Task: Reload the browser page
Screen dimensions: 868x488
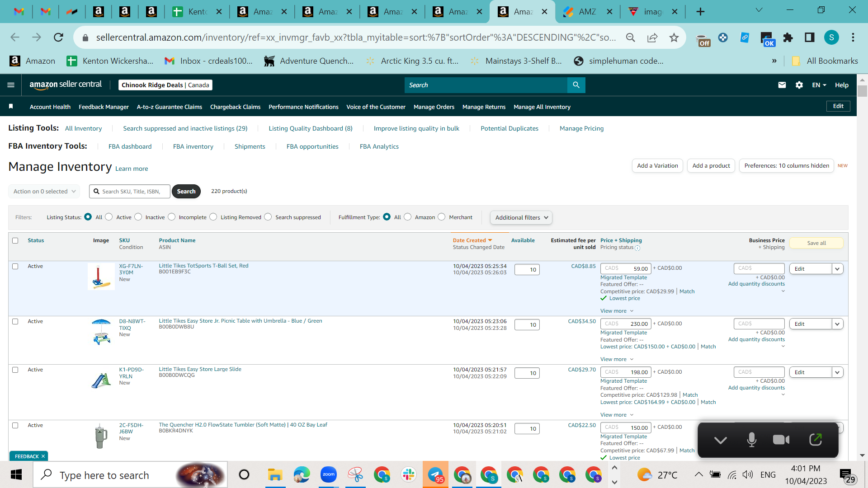Action: point(58,38)
